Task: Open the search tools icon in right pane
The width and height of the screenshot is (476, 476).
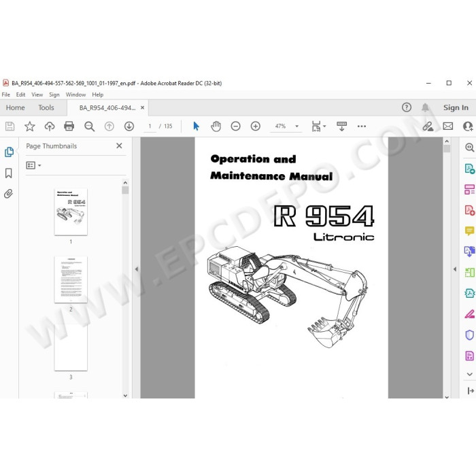Action: click(469, 148)
